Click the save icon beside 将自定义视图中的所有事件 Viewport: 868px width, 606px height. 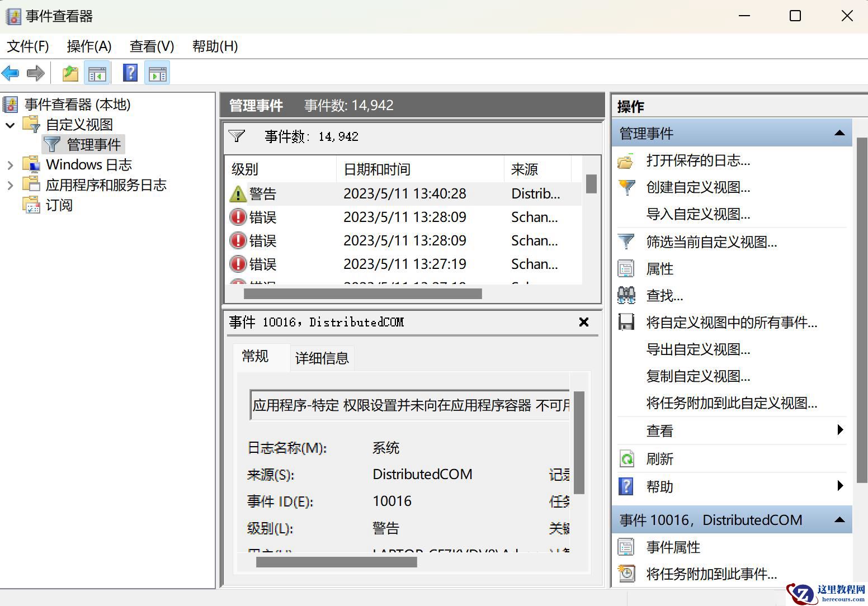click(627, 323)
